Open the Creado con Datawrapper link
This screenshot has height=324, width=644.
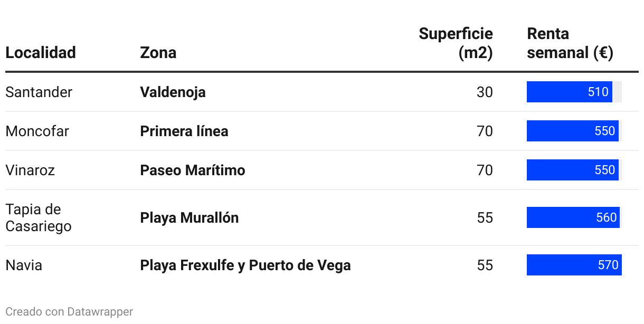pyautogui.click(x=69, y=312)
